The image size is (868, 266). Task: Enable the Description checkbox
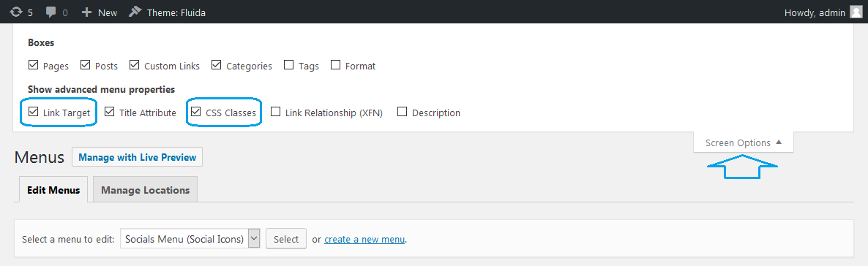[403, 112]
